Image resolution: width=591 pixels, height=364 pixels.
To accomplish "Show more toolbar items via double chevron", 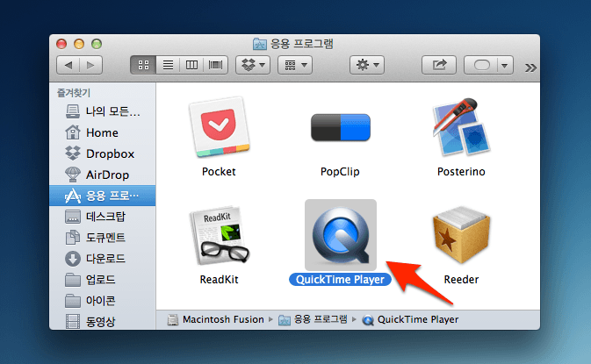I will click(530, 68).
